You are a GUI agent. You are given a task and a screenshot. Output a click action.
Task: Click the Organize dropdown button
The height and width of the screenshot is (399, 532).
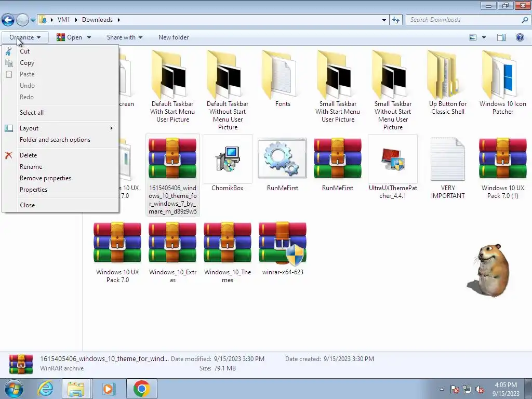pos(25,37)
